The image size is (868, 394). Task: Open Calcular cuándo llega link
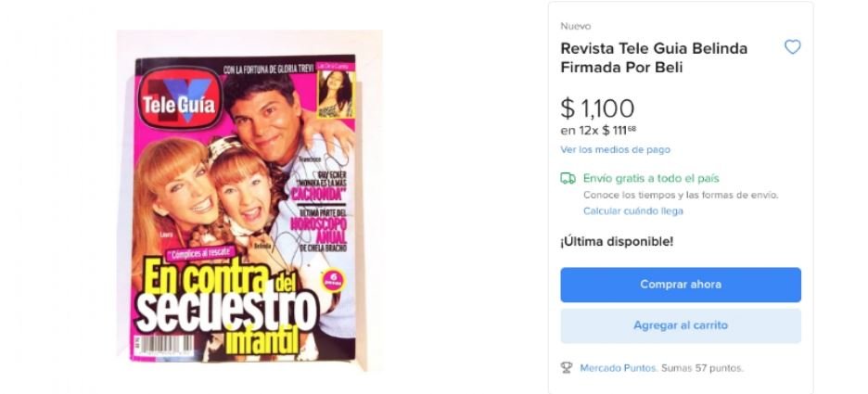(x=632, y=211)
